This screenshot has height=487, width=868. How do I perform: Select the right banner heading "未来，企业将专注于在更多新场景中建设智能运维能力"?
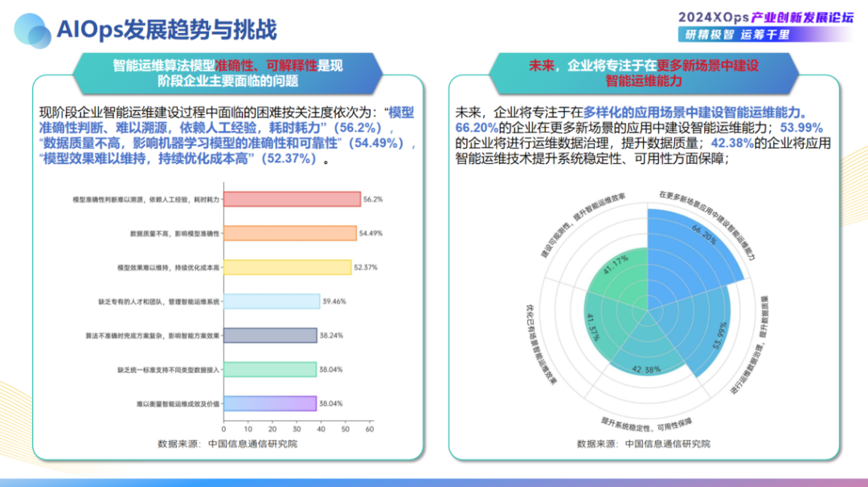[x=643, y=73]
